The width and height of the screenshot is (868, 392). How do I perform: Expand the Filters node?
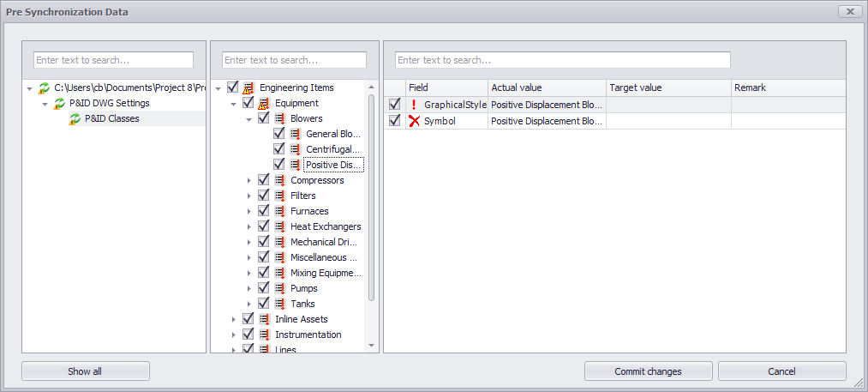pyautogui.click(x=249, y=196)
